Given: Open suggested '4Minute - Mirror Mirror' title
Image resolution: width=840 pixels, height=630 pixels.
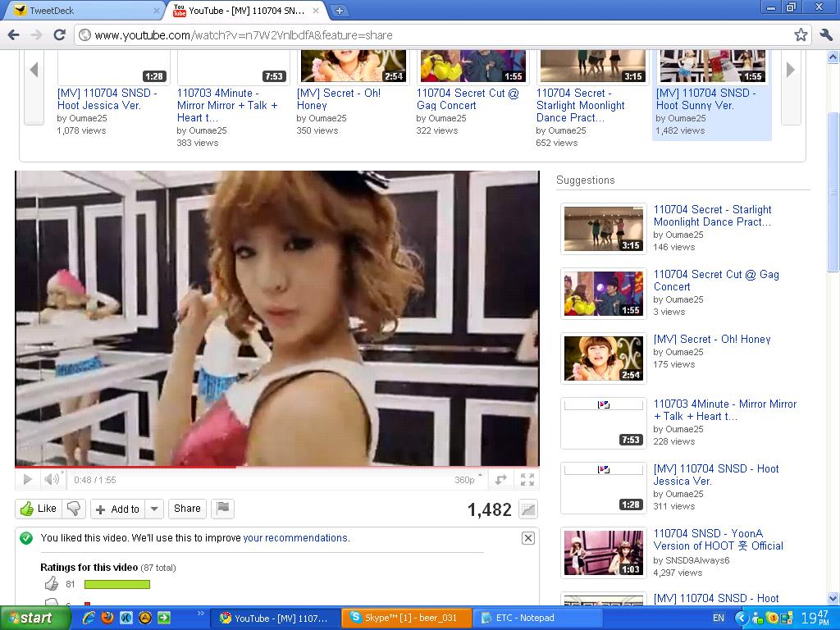Looking at the screenshot, I should pos(725,410).
